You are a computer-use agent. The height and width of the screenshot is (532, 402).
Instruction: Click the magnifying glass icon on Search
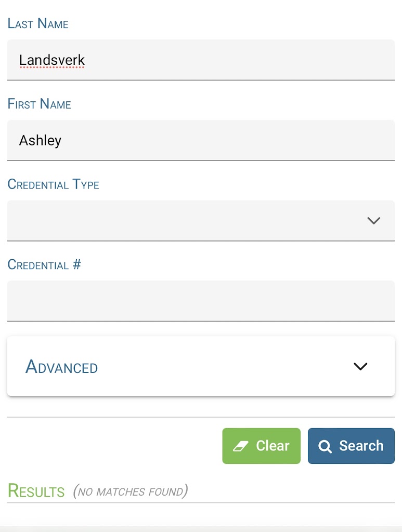(x=325, y=446)
